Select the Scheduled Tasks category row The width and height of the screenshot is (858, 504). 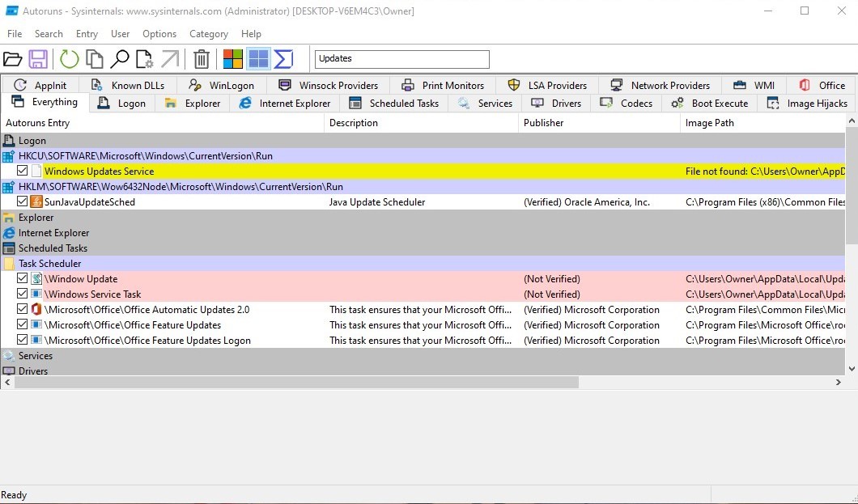click(423, 248)
